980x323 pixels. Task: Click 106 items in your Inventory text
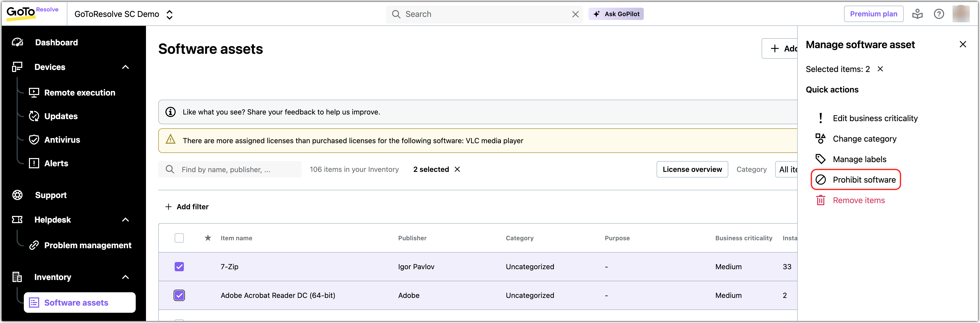[x=354, y=169]
